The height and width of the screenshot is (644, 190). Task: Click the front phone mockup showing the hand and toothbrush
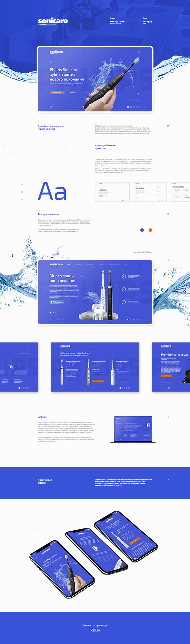pos(63,569)
